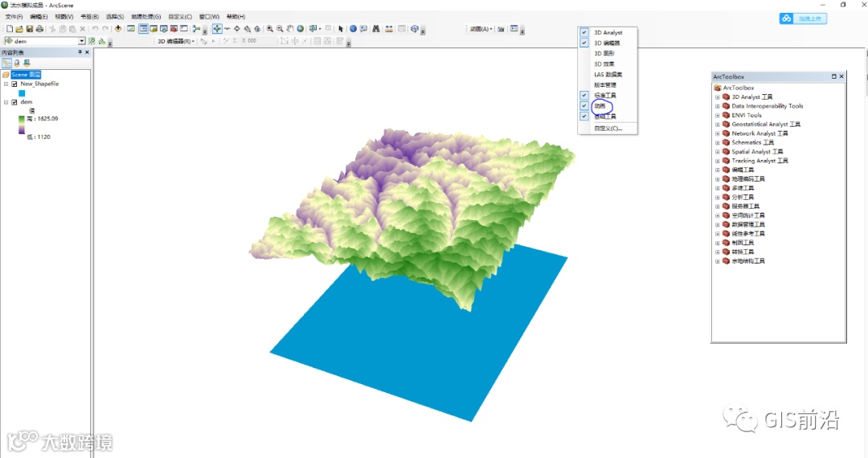Open the 窗口(W) menu
The image size is (868, 458).
pyautogui.click(x=209, y=17)
